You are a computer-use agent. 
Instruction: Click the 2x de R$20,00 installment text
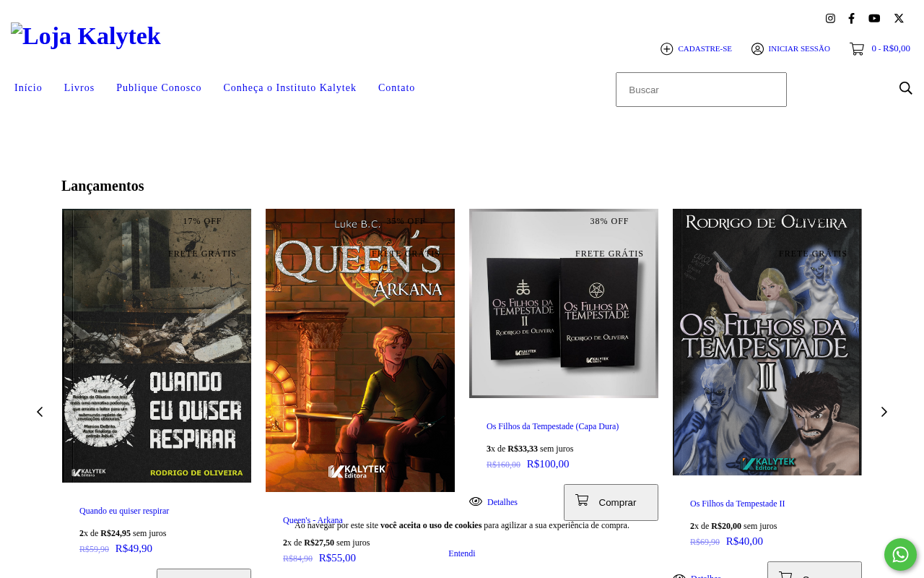click(733, 526)
